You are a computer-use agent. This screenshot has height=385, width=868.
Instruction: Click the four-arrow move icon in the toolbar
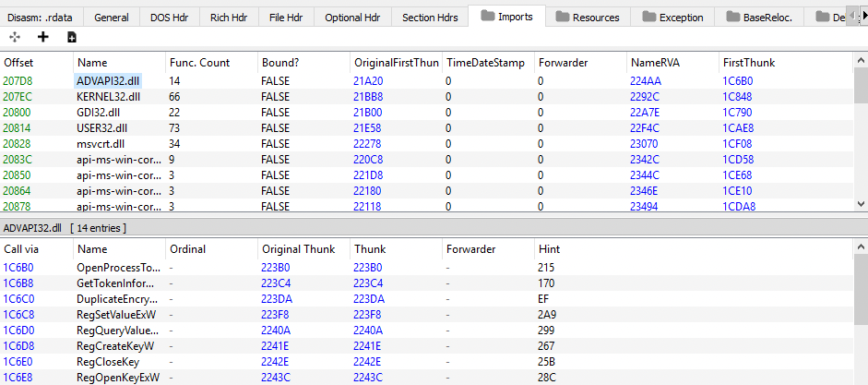[14, 37]
